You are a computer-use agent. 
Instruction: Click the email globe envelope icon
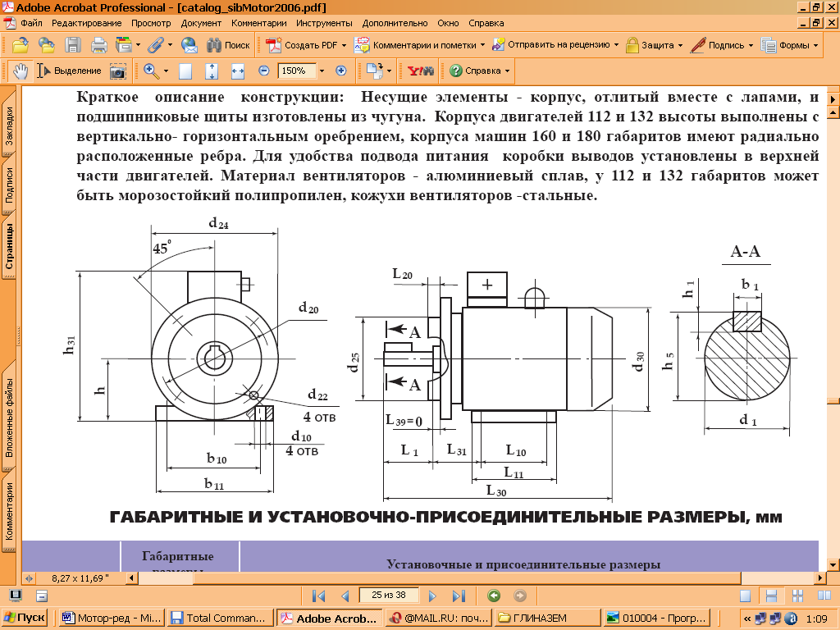tap(189, 45)
